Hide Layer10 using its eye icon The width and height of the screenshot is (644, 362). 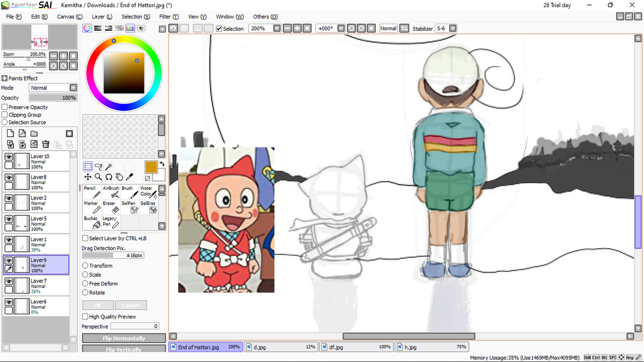pyautogui.click(x=9, y=157)
